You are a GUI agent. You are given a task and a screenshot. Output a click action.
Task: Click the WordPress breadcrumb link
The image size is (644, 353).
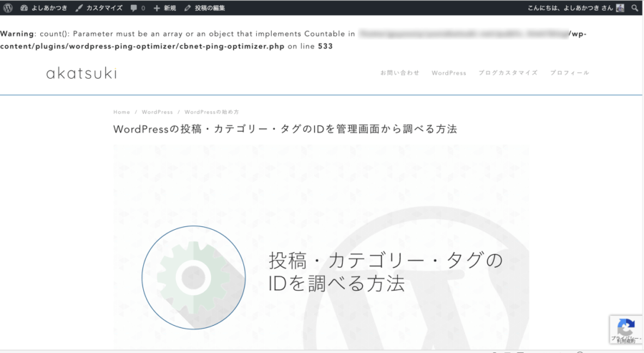[157, 112]
